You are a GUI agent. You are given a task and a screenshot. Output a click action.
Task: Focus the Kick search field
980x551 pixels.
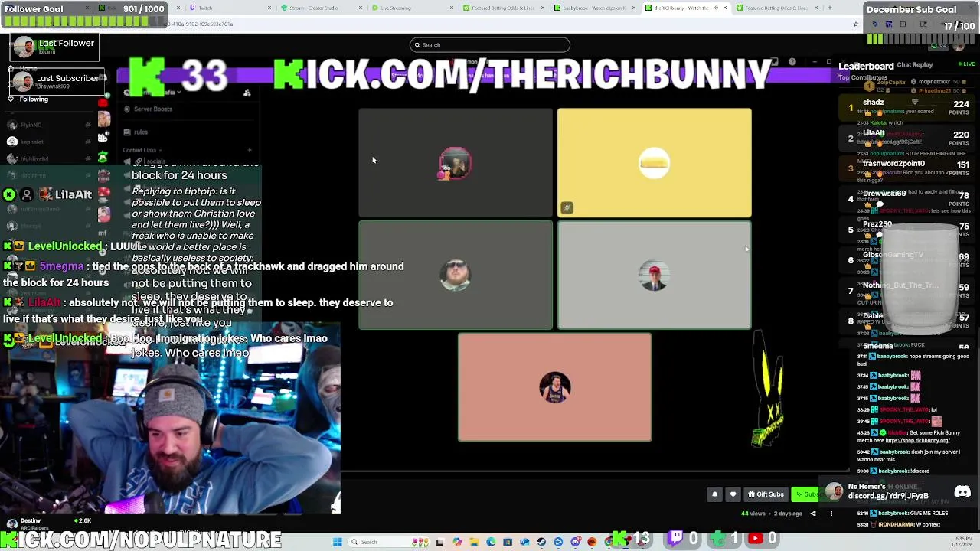click(490, 44)
